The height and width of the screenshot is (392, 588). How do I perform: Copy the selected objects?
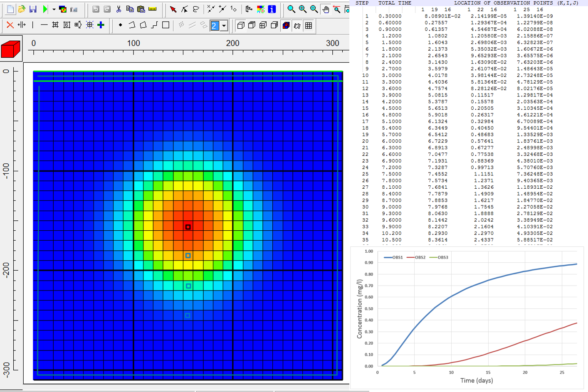130,9
